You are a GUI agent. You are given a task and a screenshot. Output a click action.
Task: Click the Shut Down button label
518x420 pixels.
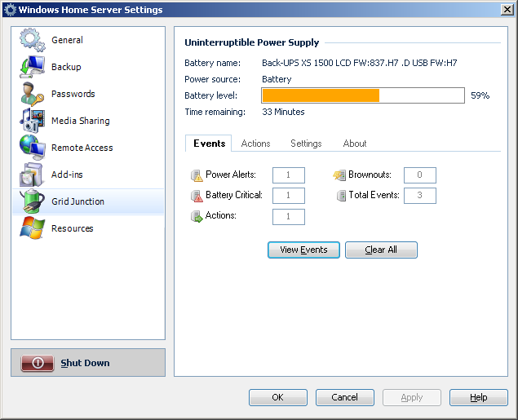(85, 363)
